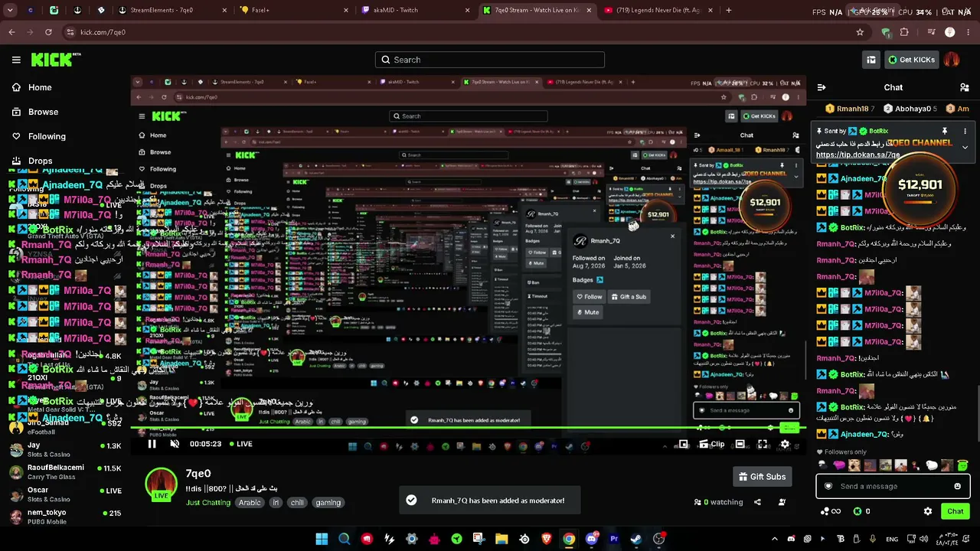Click the KICK logo
980x551 pixels.
tap(56, 60)
